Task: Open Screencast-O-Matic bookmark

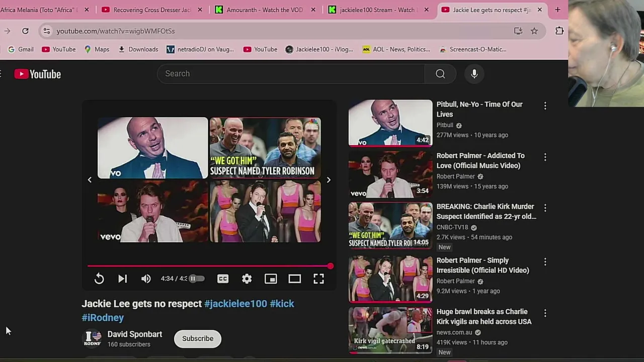Action: pos(473,49)
